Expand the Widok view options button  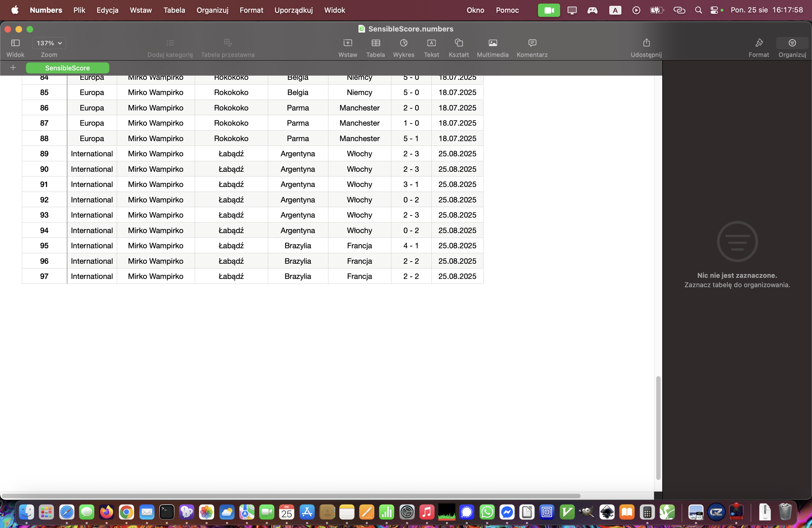pos(15,43)
